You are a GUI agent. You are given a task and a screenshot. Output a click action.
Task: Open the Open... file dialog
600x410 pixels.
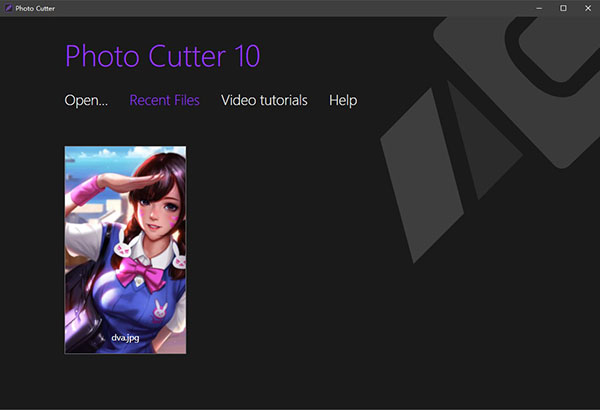(86, 100)
